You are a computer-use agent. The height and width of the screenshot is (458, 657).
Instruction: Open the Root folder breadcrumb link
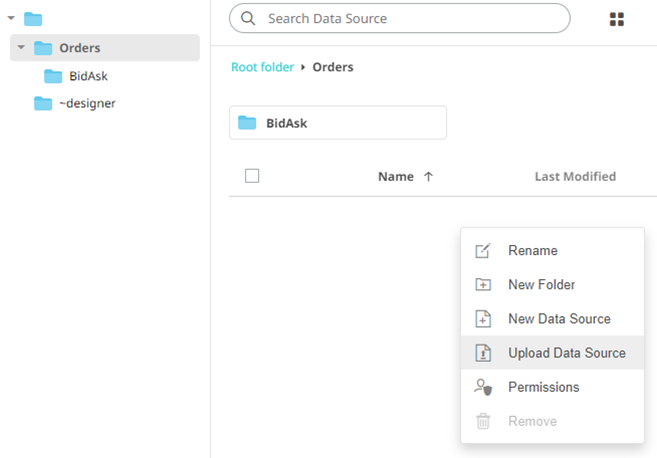[262, 67]
